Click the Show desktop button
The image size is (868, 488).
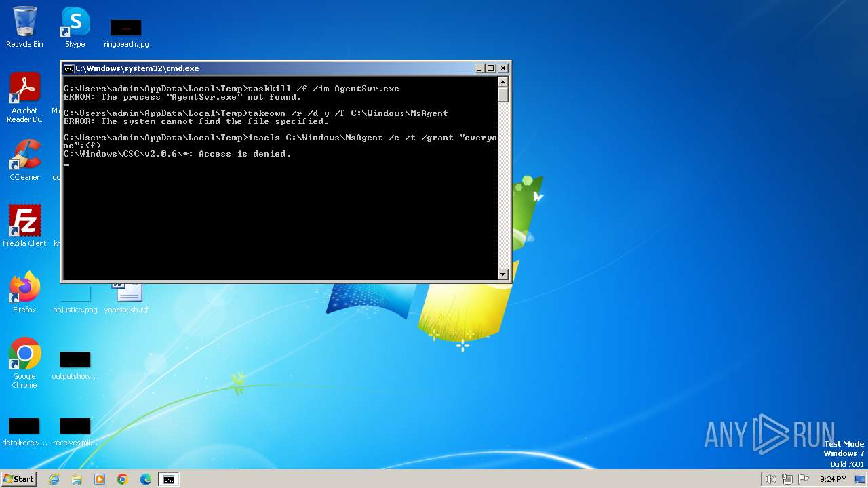click(x=860, y=479)
